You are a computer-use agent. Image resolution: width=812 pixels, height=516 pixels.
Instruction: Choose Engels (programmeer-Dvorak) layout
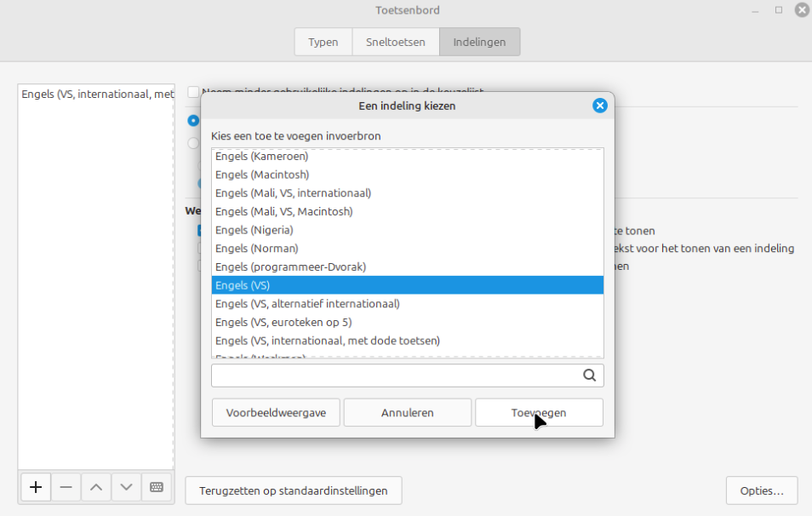[x=290, y=267]
